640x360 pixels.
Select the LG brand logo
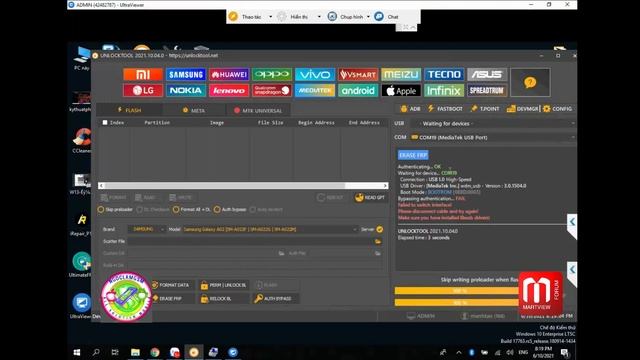pyautogui.click(x=143, y=90)
